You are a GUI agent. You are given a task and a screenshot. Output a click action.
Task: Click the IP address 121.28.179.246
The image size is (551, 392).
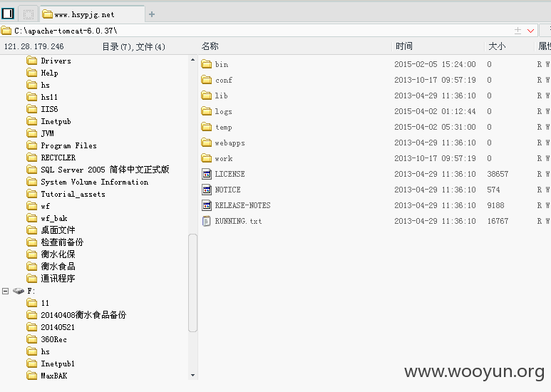click(x=34, y=46)
